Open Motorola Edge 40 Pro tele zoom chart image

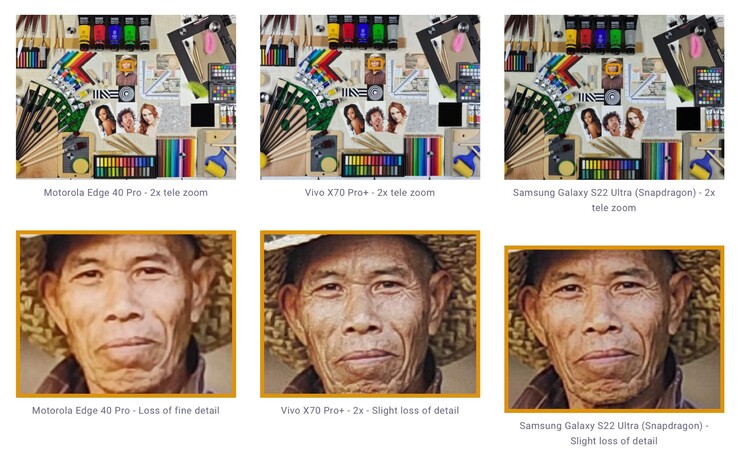pos(126,97)
